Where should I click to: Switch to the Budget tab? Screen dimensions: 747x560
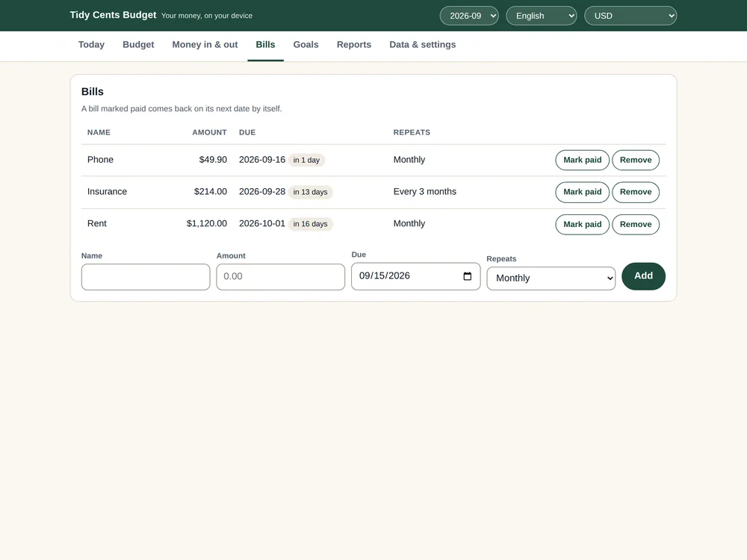pos(138,45)
